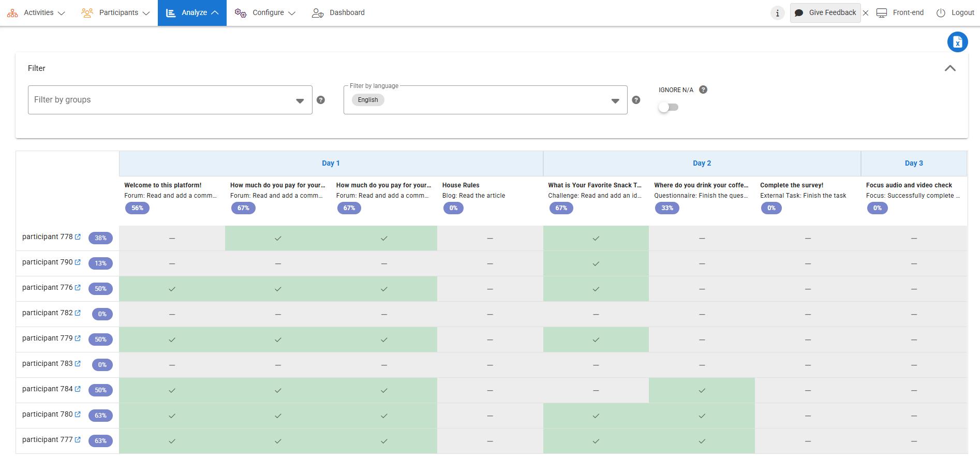Click the Logout power icon

(941, 13)
